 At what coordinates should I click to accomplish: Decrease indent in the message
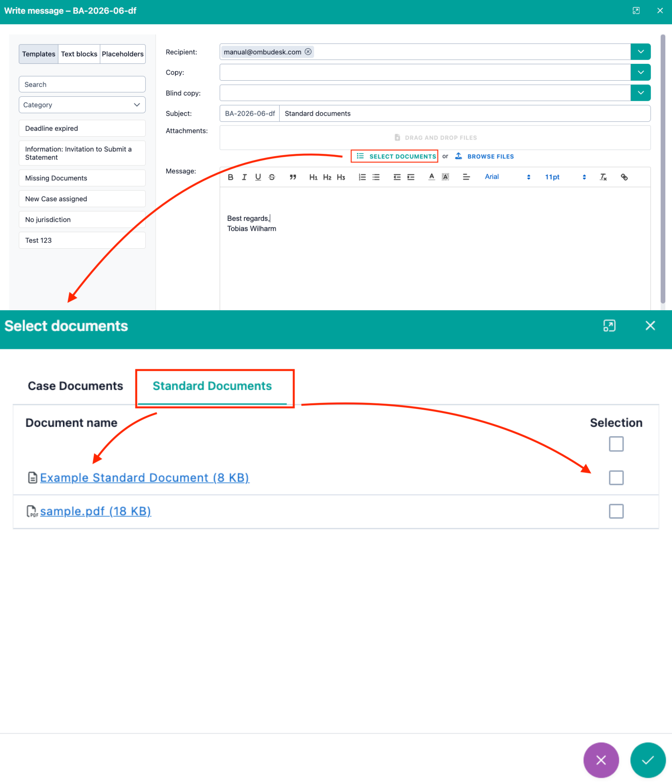[x=397, y=177]
